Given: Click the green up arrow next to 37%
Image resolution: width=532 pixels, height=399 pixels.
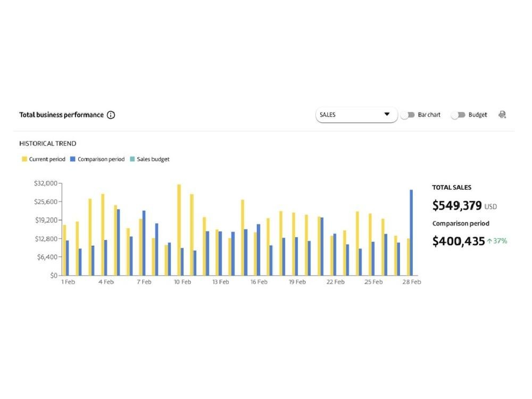Looking at the screenshot, I should coord(489,241).
